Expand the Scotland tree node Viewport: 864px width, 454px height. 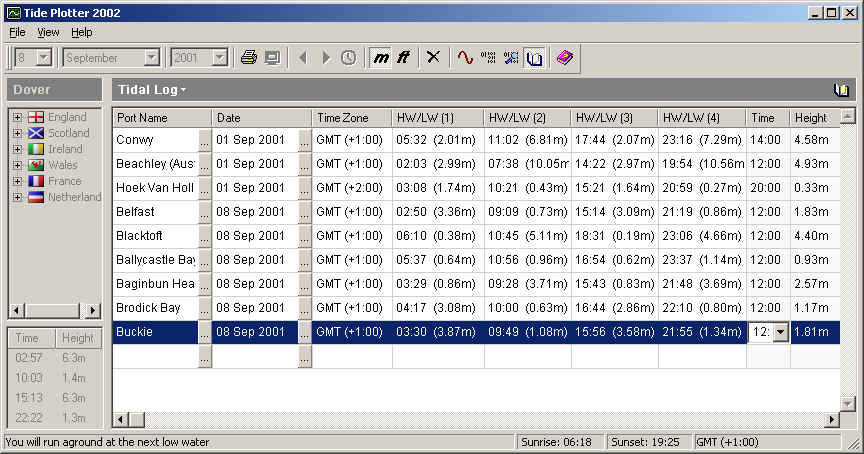17,133
